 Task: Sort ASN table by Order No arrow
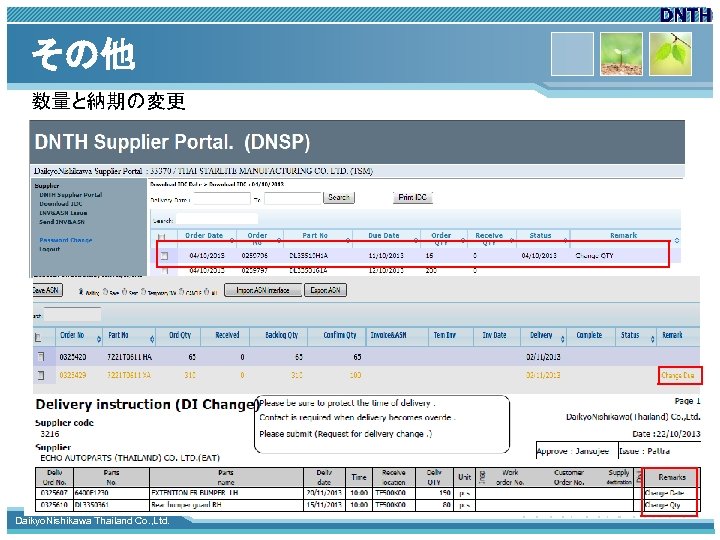[99, 339]
